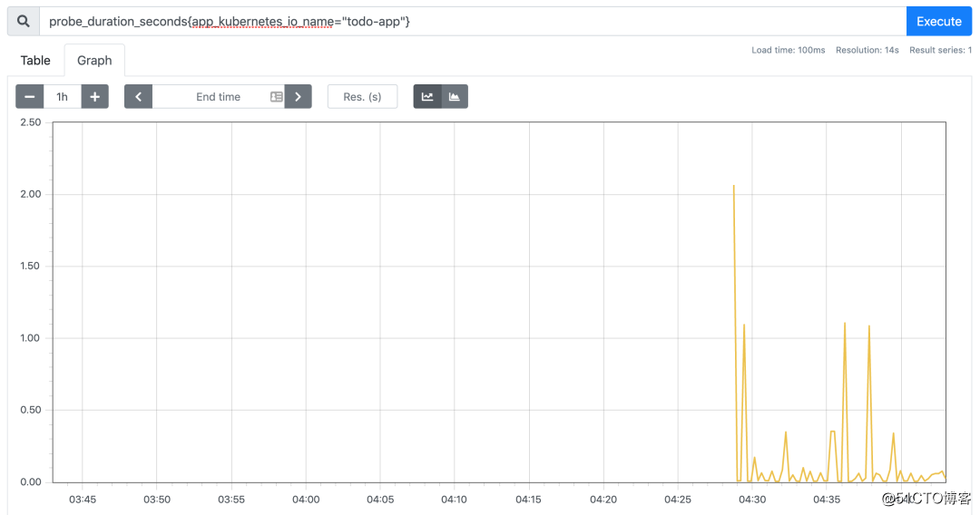This screenshot has height=515, width=980.
Task: Click the 1h range duration field
Action: click(x=62, y=97)
